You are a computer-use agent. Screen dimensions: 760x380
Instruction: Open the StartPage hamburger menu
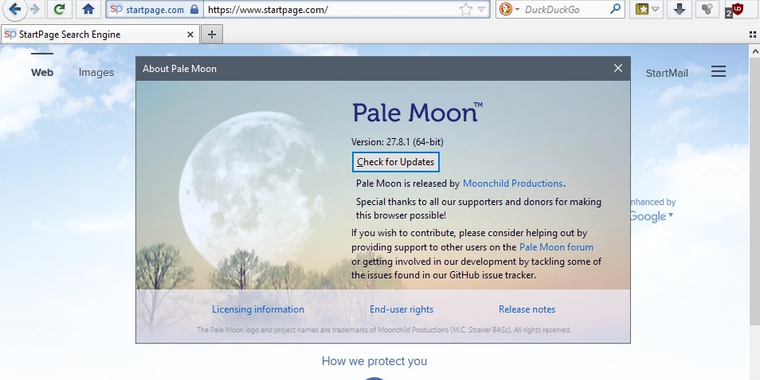click(718, 72)
